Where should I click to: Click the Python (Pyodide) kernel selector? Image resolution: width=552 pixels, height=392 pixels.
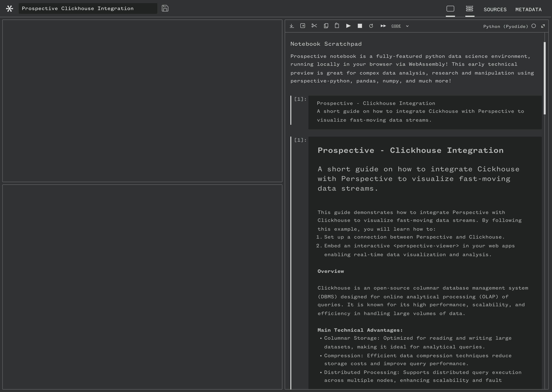pyautogui.click(x=505, y=26)
